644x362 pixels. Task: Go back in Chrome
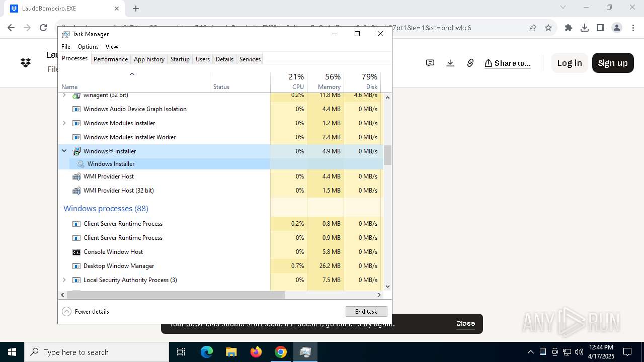point(11,28)
